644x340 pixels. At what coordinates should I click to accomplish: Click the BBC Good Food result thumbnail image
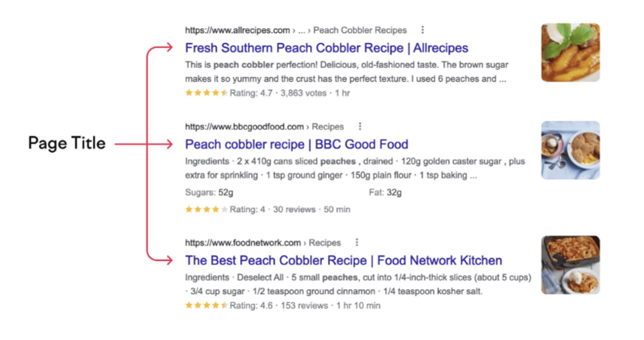click(x=570, y=150)
